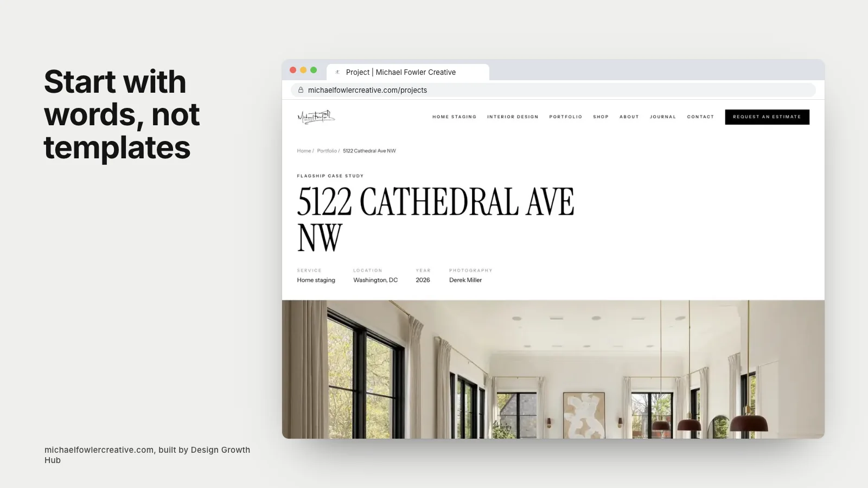Click the built by Design Growth Hub caption
The width and height of the screenshot is (868, 488).
(148, 455)
